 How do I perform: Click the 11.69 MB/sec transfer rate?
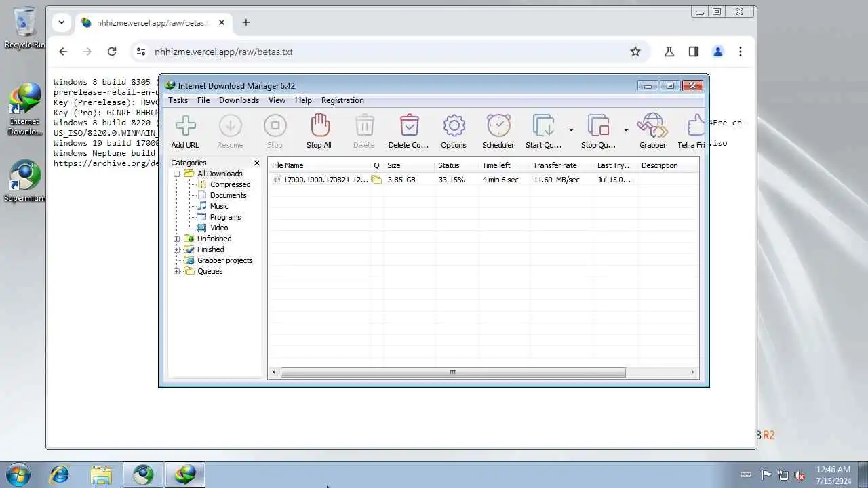[556, 180]
